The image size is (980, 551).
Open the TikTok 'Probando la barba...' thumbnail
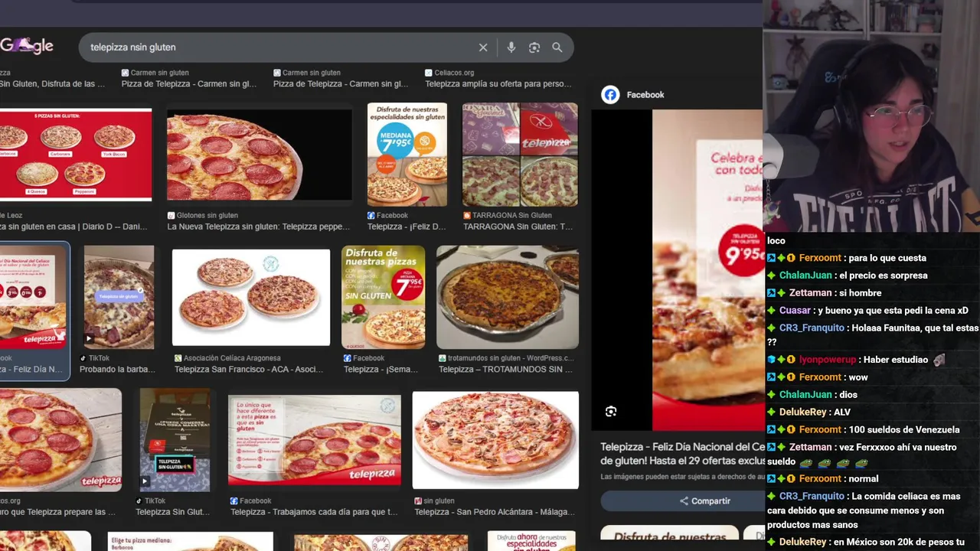pyautogui.click(x=119, y=297)
